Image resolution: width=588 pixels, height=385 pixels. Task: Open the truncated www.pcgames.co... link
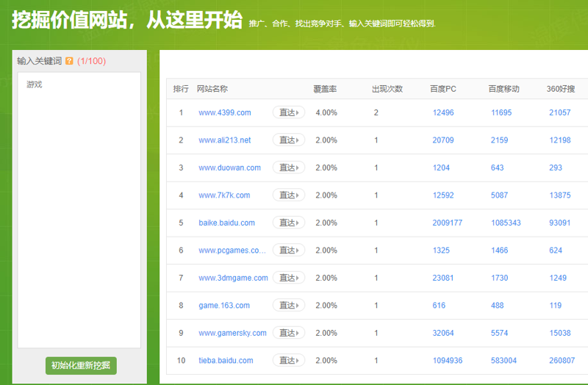[232, 251]
